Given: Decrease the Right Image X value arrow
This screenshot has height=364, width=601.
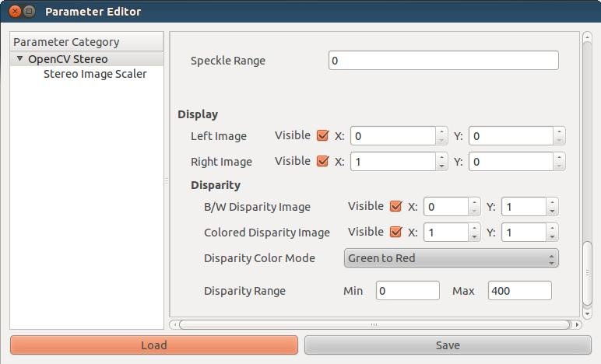Looking at the screenshot, I should tap(441, 166).
